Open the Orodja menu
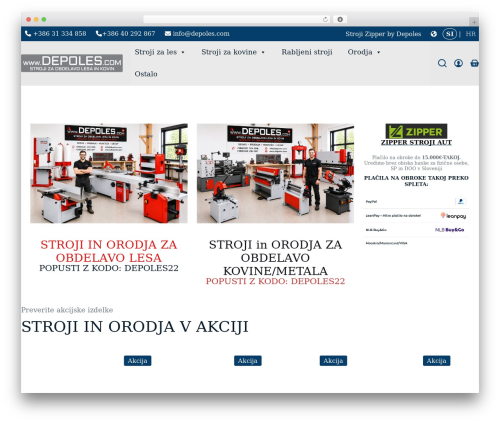The width and height of the screenshot is (500, 423). click(x=360, y=52)
